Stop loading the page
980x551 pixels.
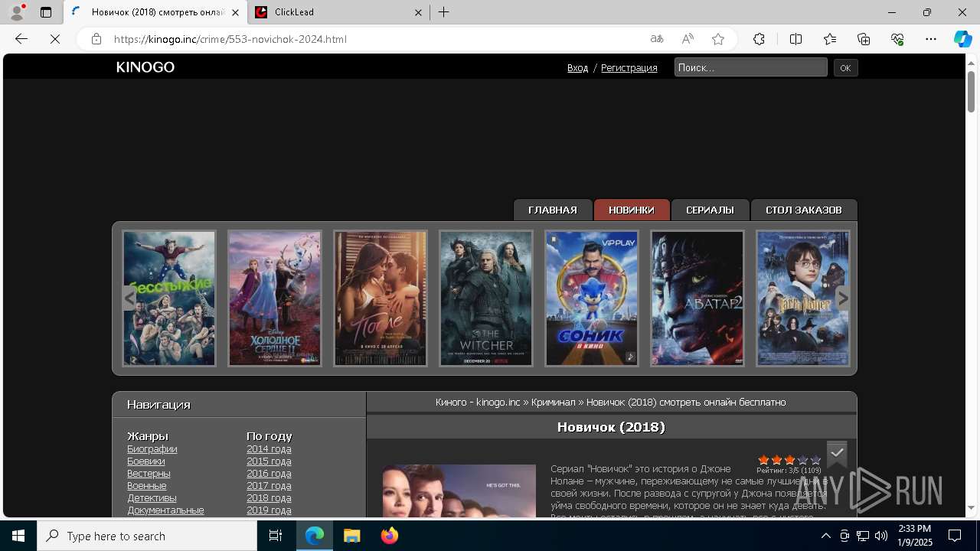tap(55, 39)
